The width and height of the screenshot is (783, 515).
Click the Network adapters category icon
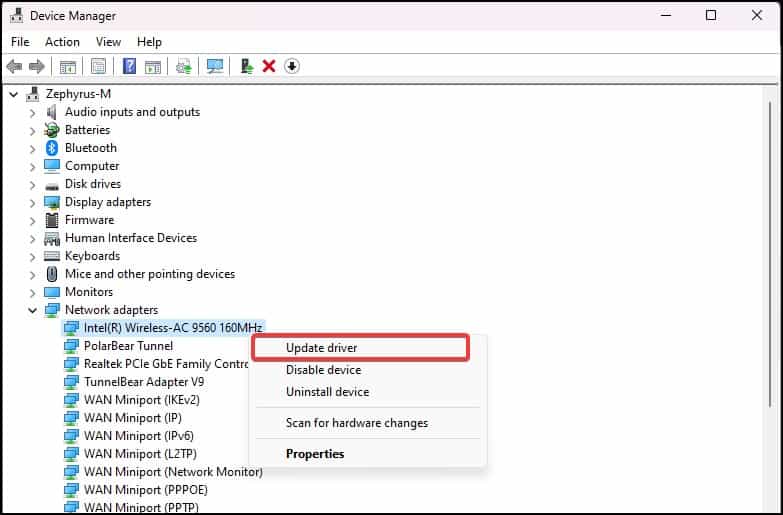tap(52, 310)
